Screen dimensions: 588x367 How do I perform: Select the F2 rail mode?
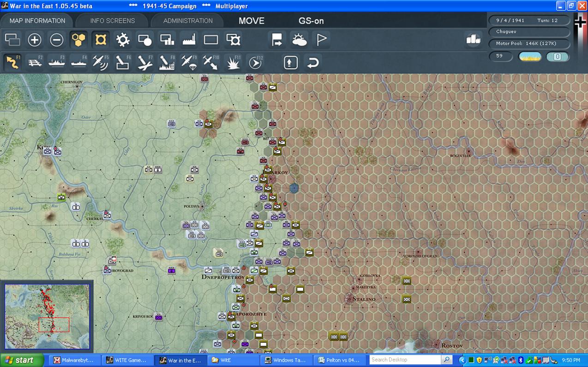click(35, 62)
